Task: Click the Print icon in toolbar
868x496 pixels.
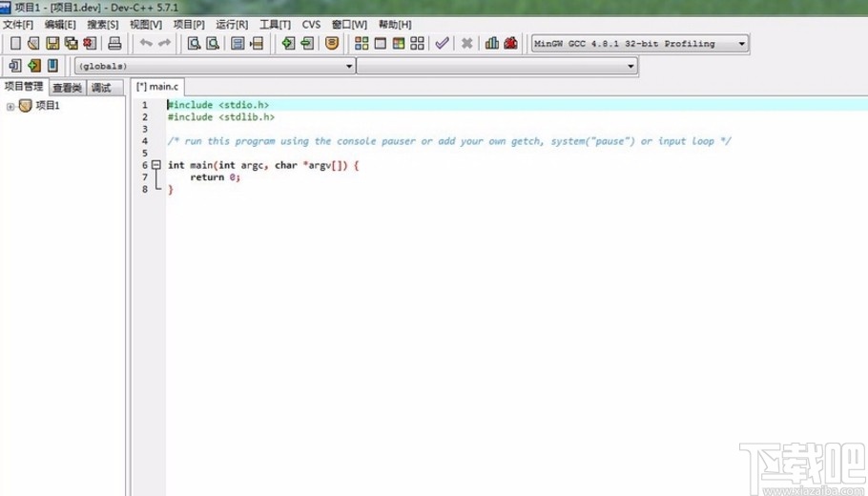Action: 114,43
